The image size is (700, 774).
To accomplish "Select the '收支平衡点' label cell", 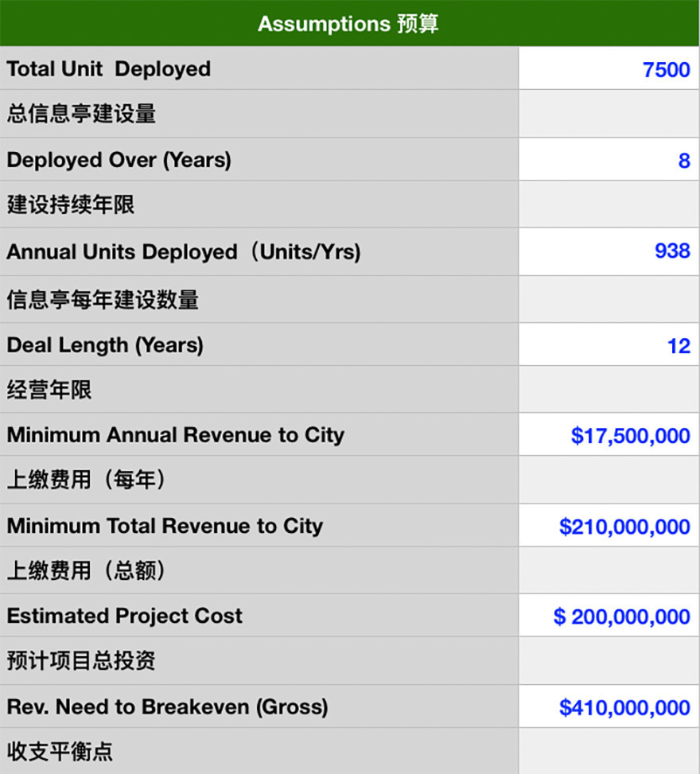I will click(259, 751).
